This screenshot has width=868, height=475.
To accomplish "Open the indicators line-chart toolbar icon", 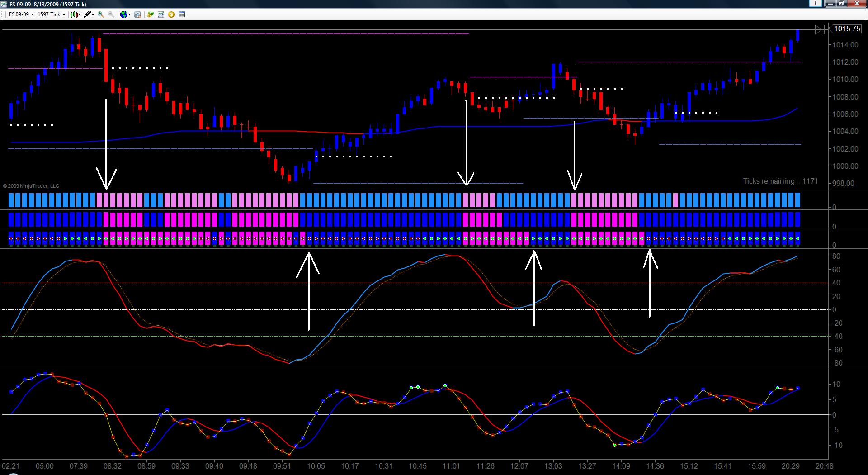I will [161, 14].
